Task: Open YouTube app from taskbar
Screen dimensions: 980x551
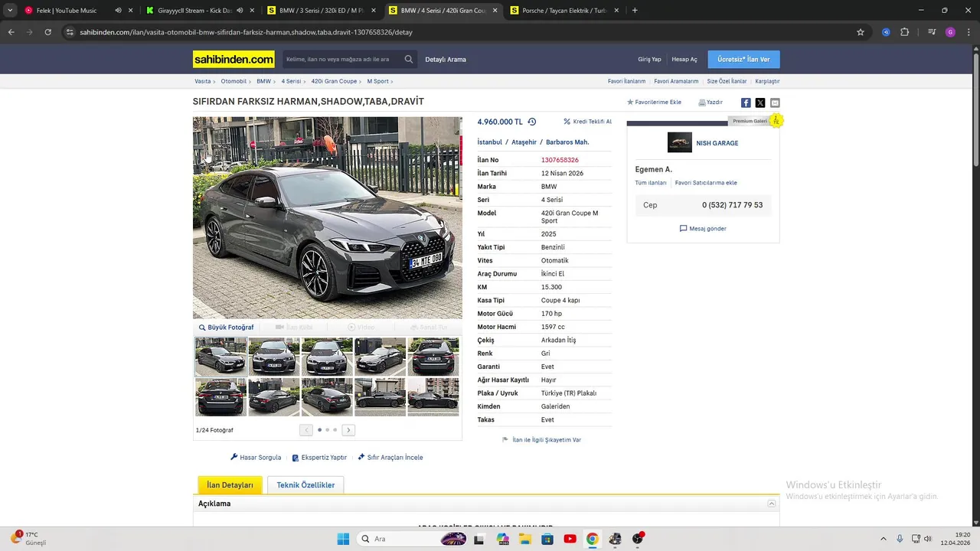Action: click(x=570, y=539)
